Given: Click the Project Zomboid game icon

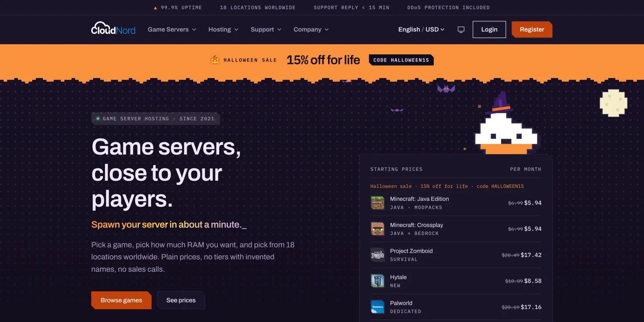Looking at the screenshot, I should [x=378, y=255].
